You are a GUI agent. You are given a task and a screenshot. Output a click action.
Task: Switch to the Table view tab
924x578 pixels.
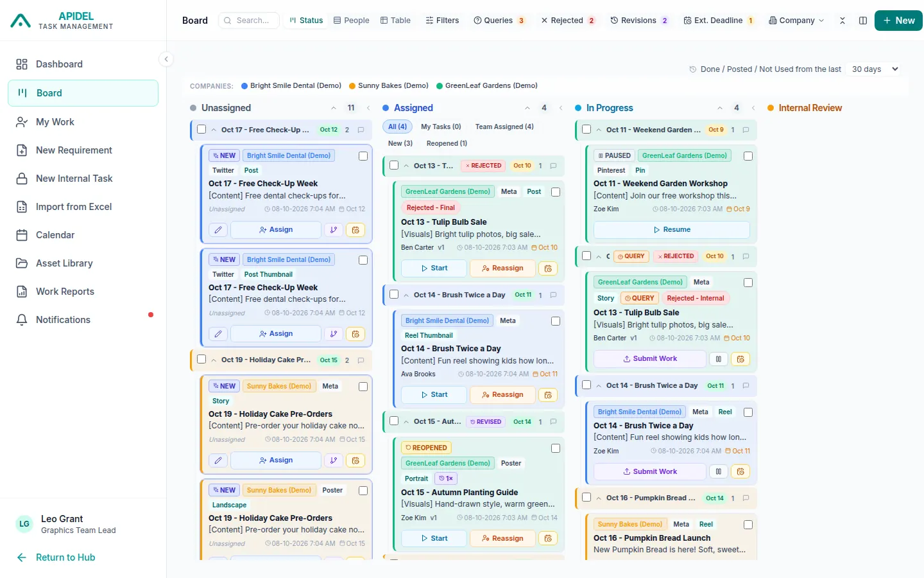[x=395, y=21]
